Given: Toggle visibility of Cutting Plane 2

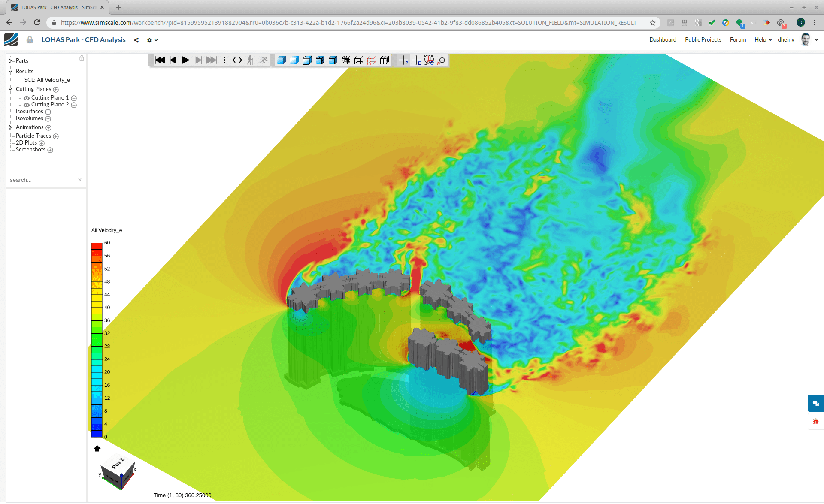Looking at the screenshot, I should 27,105.
